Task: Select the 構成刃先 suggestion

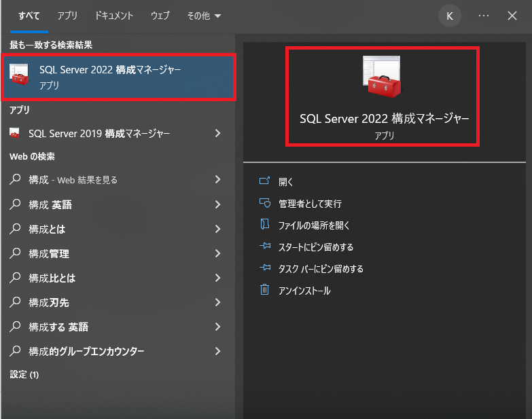Action: [x=49, y=302]
